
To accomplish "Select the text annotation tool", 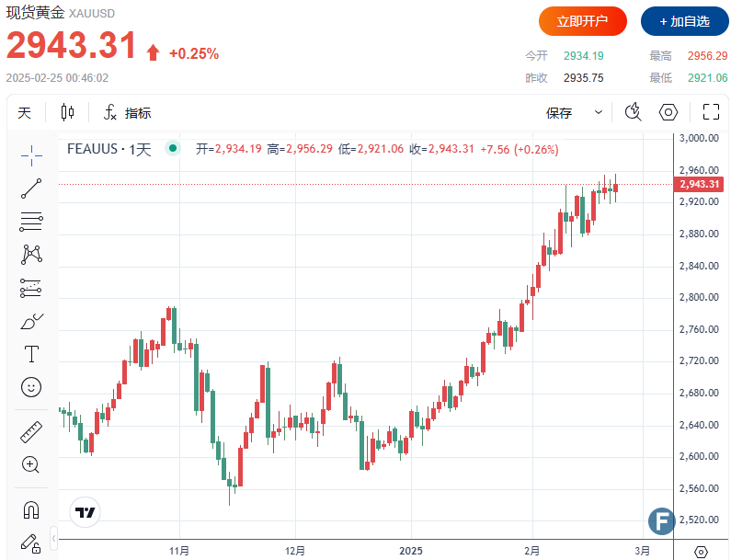I will pyautogui.click(x=31, y=354).
